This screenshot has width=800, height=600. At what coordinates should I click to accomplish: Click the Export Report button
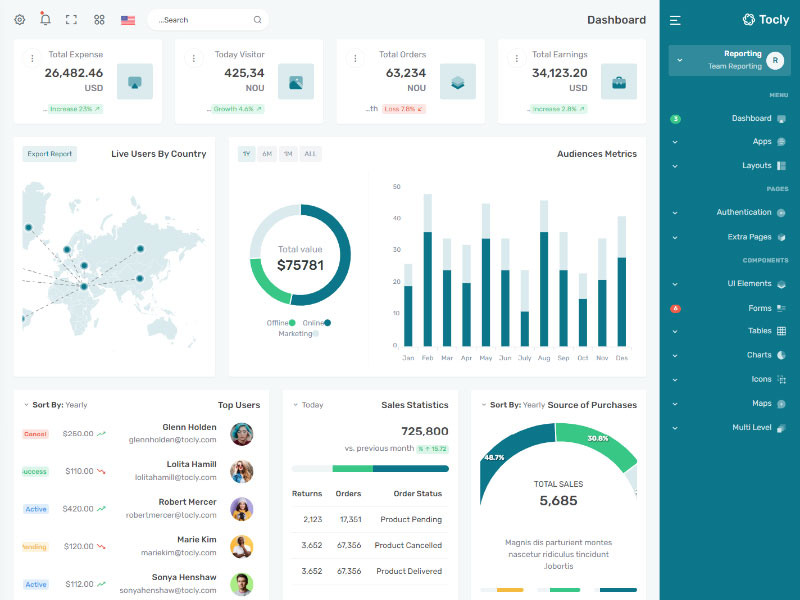pos(50,154)
